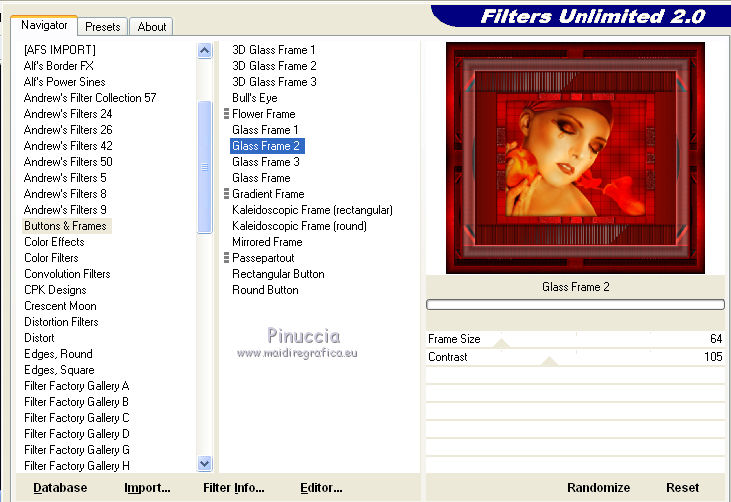Open Filter Info...
Screen dimensions: 731x502
[234, 488]
